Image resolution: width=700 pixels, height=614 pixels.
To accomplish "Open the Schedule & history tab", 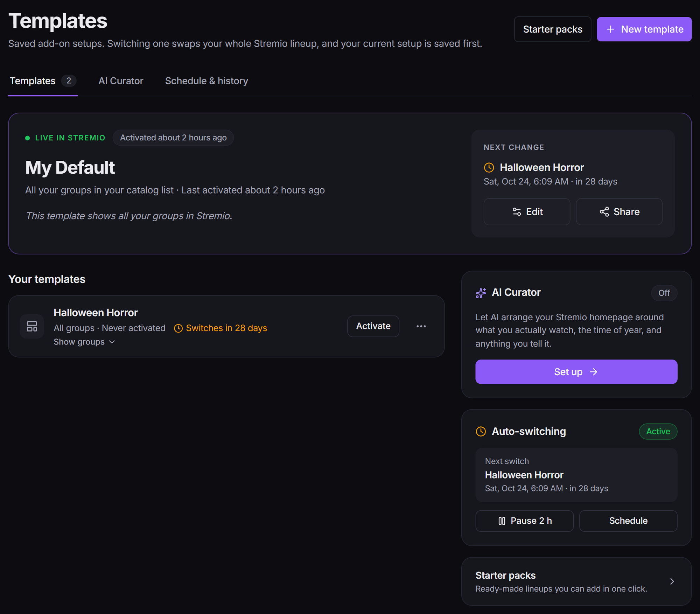I will point(206,81).
